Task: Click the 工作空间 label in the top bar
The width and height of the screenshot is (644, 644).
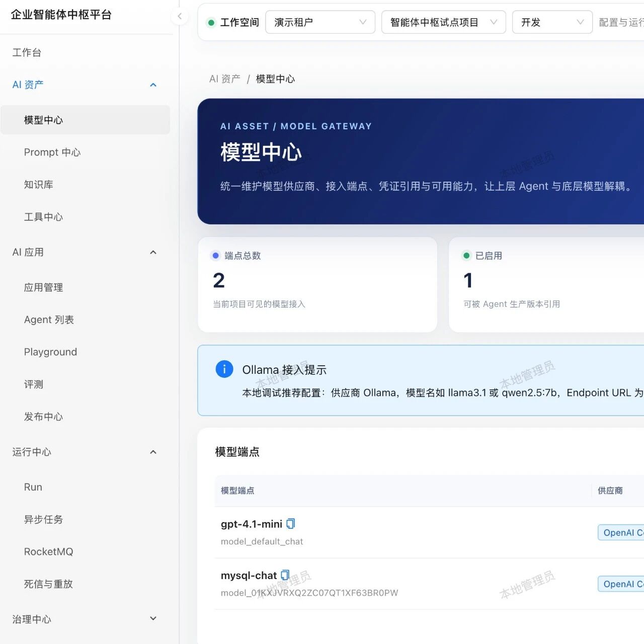Action: [x=239, y=23]
